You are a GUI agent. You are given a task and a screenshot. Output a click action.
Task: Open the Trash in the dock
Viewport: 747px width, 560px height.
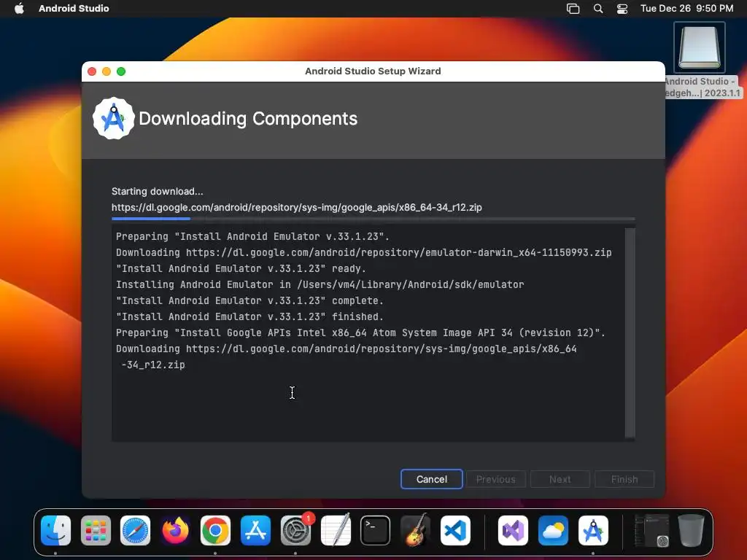[x=692, y=530]
